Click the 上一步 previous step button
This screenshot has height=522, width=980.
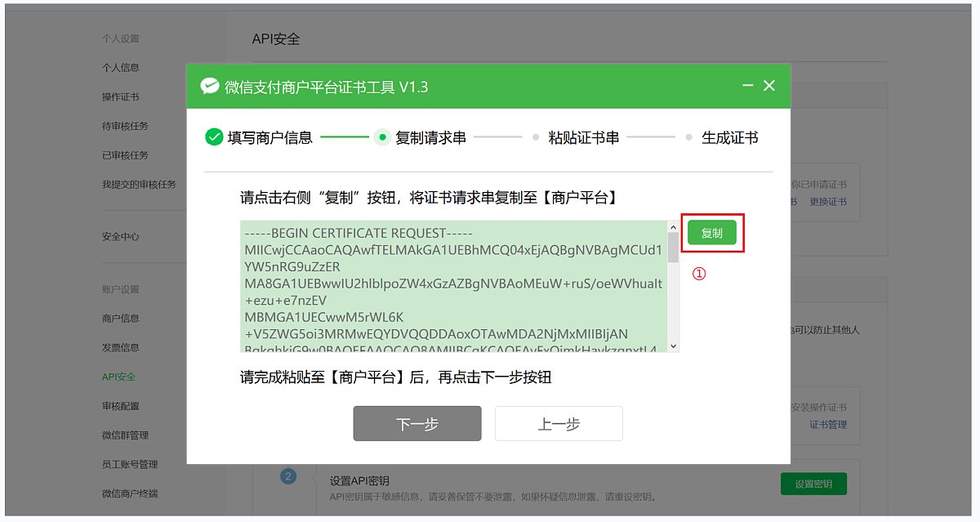click(559, 424)
